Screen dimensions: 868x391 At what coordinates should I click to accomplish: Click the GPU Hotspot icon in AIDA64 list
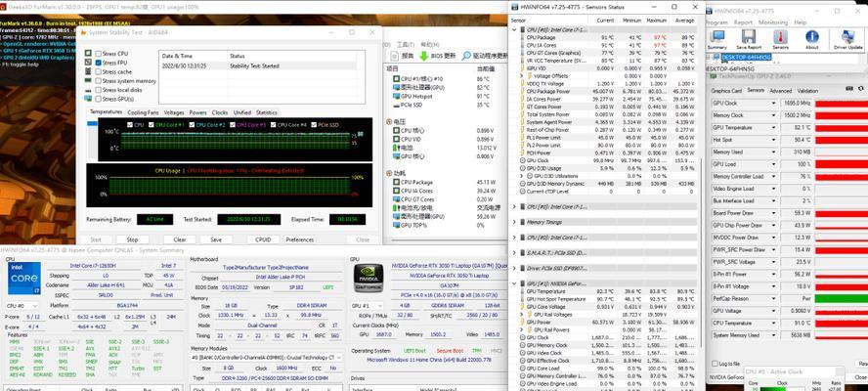pos(396,97)
